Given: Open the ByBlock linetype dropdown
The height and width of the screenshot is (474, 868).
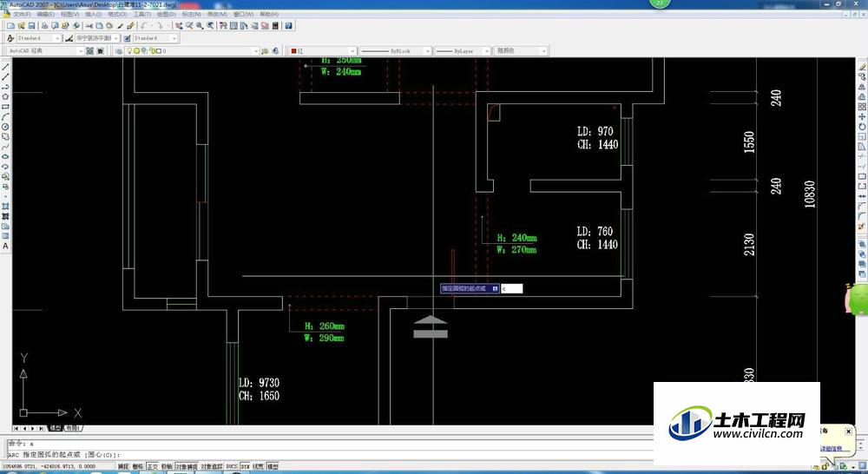Looking at the screenshot, I should 395,51.
